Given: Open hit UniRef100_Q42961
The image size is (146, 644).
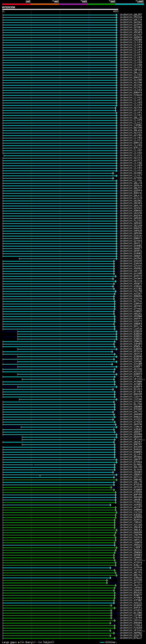Looking at the screenshot, I should coord(131,22).
